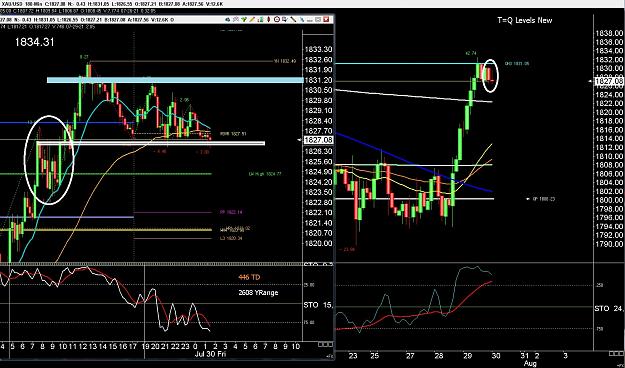625x368 pixels.
Task: Click the 29 date tick on right time axis
Action: click(x=468, y=356)
